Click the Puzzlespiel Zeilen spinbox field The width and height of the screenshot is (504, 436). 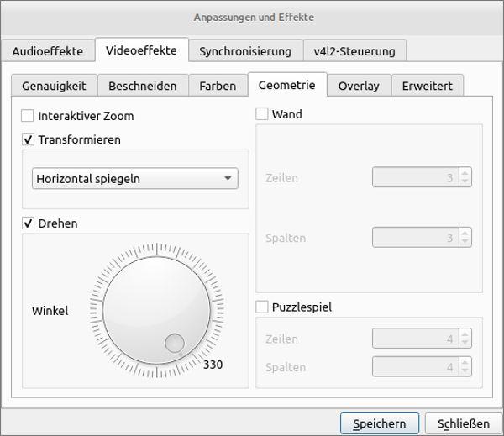415,339
